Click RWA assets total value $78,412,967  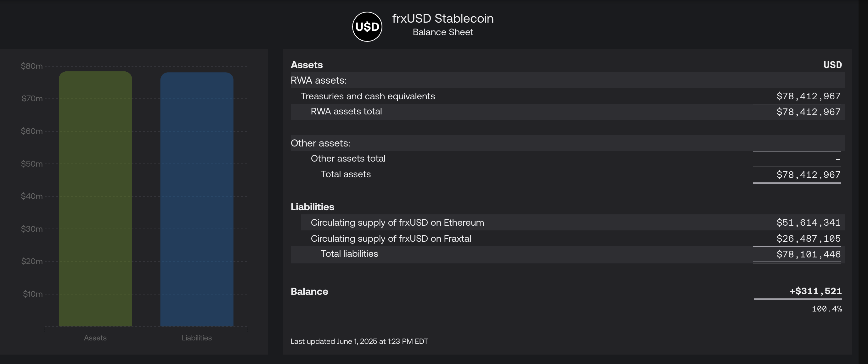(808, 112)
